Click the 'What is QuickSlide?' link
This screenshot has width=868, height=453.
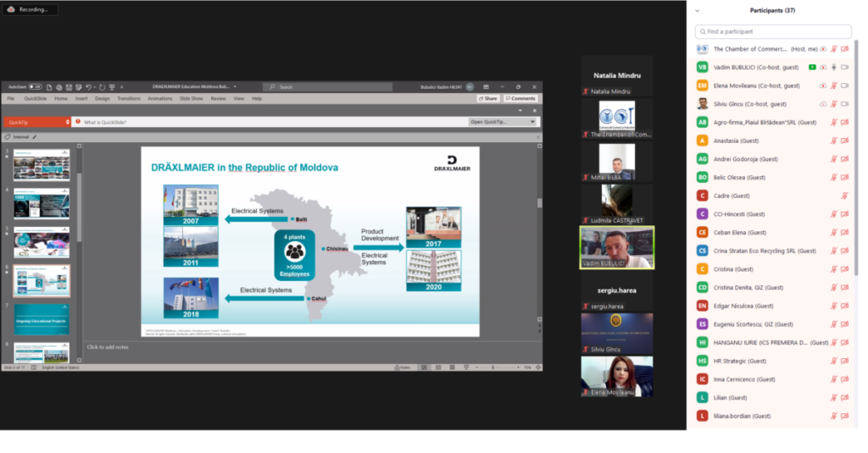tap(104, 122)
